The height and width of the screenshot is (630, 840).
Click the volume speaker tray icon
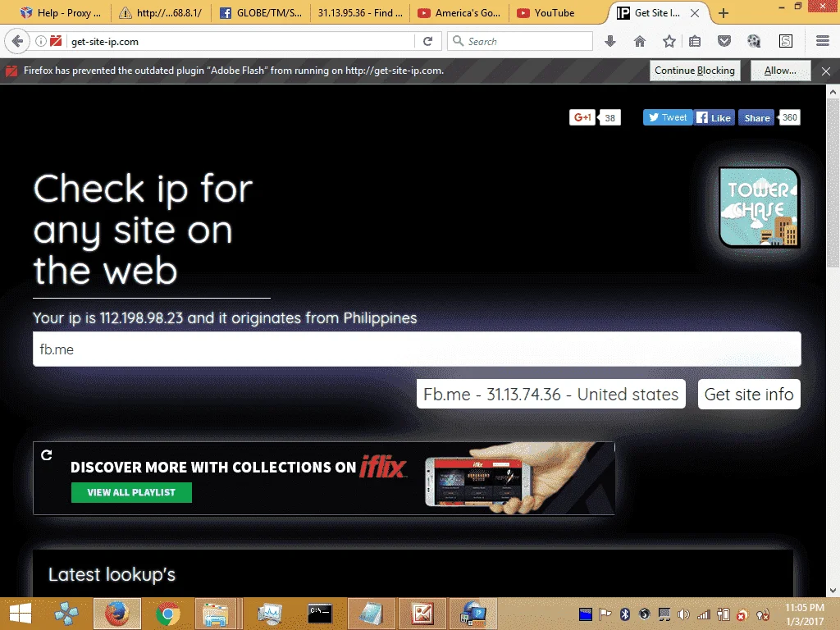pos(683,614)
